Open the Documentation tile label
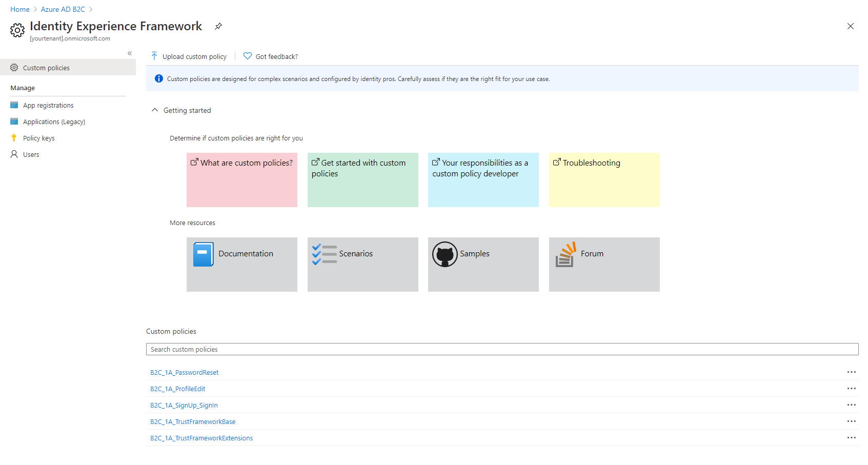 [246, 253]
